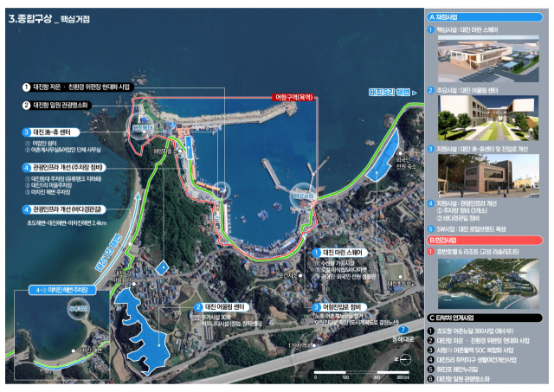Select the blue marker 3 for 대진 海-休 센터
This screenshot has width=554, height=392.
point(26,132)
